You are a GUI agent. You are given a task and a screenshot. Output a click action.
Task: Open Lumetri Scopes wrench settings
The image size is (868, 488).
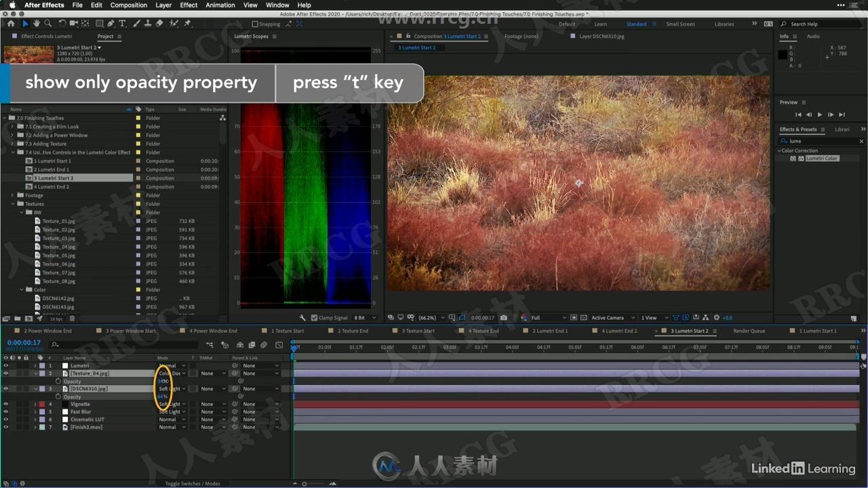(303, 317)
